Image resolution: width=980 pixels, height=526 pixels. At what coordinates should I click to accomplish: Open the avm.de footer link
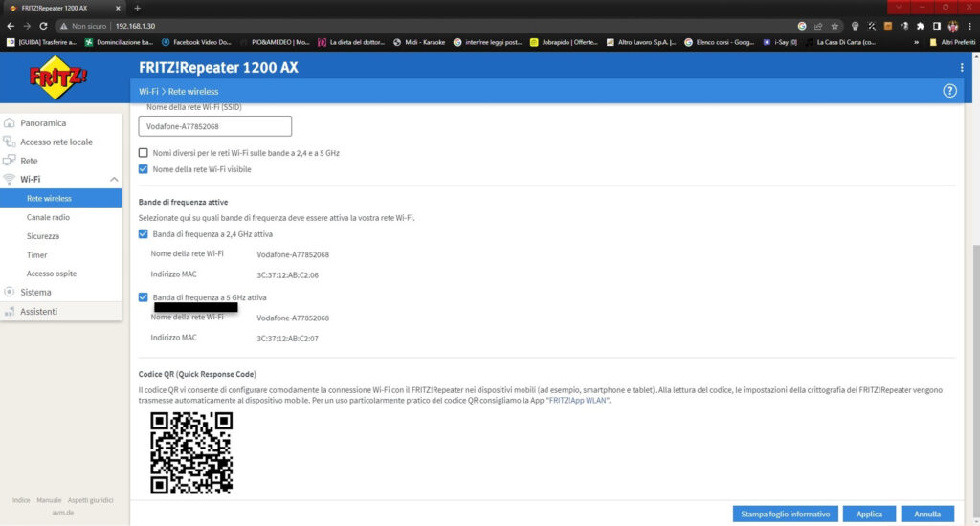point(62,513)
